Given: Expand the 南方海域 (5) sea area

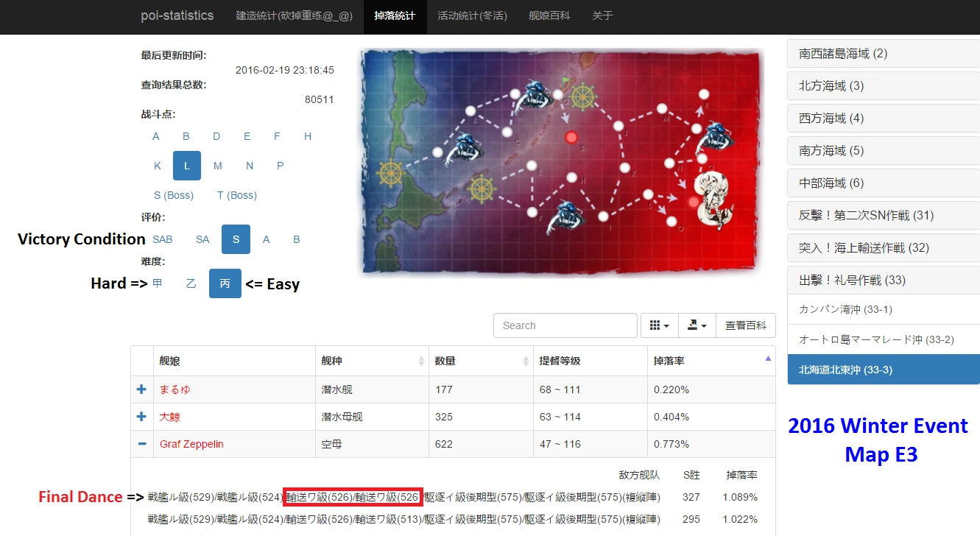Looking at the screenshot, I should pos(884,151).
